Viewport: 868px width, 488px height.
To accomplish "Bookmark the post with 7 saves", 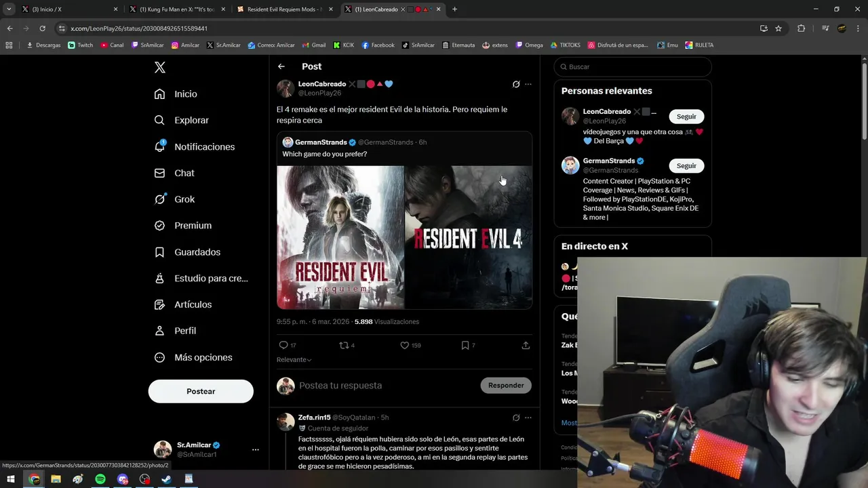I will 468,345.
